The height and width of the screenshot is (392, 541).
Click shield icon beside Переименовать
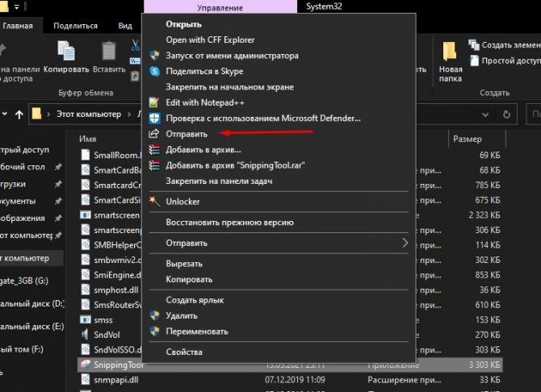click(x=154, y=332)
